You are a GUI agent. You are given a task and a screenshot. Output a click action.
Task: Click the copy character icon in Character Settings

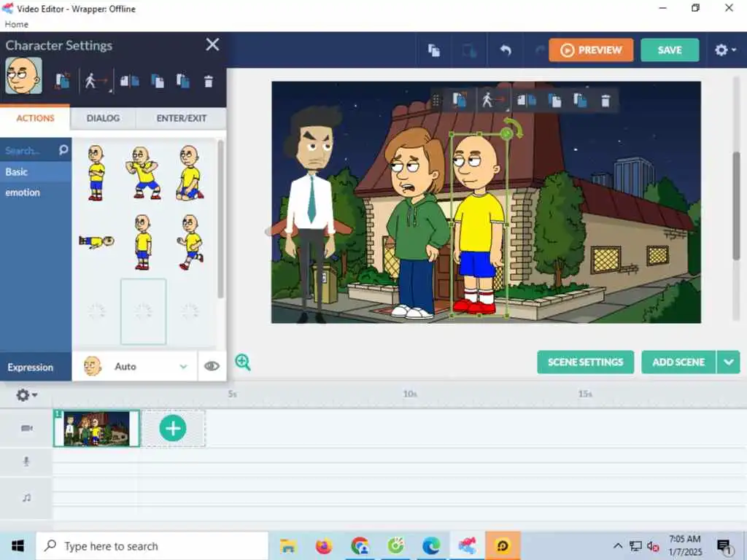tap(158, 81)
